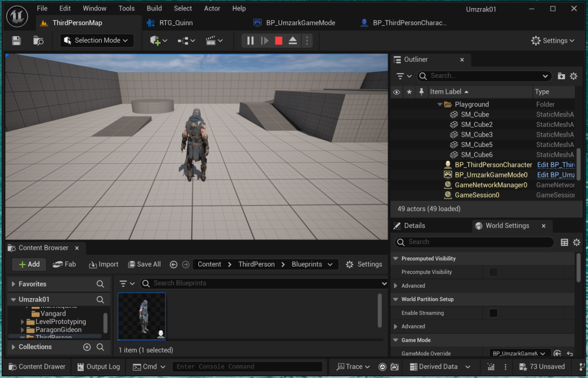Search in Umzrak01 folder tree magnifier

100,300
